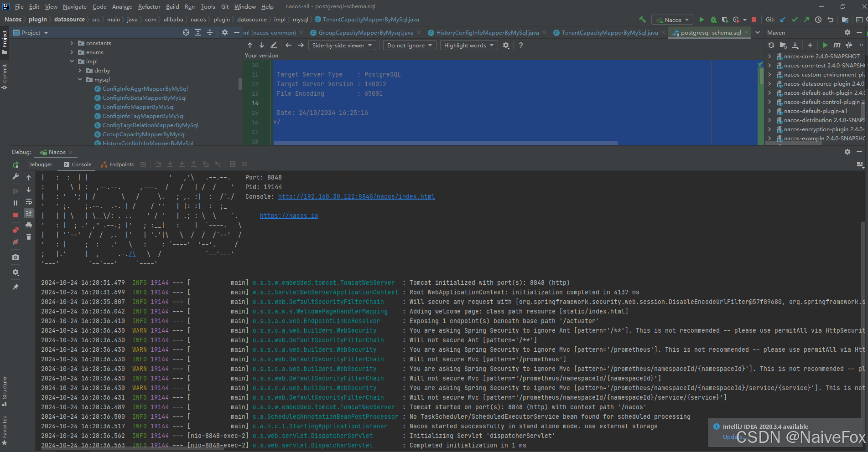
Task: Reload all Maven projects icon
Action: pyautogui.click(x=771, y=45)
